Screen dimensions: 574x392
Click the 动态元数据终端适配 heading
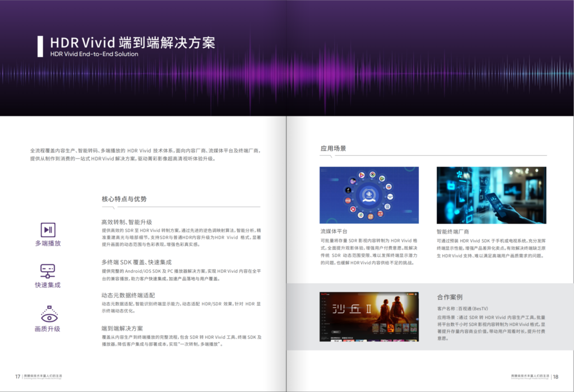(x=128, y=295)
